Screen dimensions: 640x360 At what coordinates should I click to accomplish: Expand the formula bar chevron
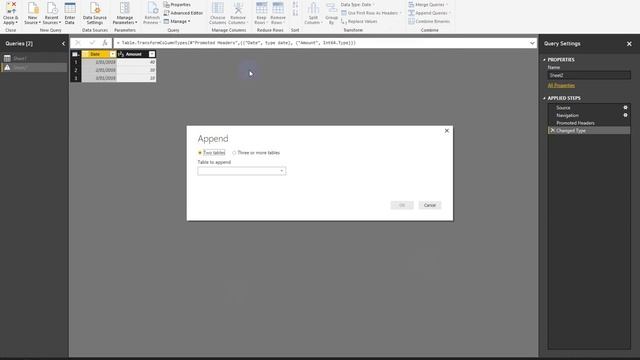pyautogui.click(x=532, y=43)
